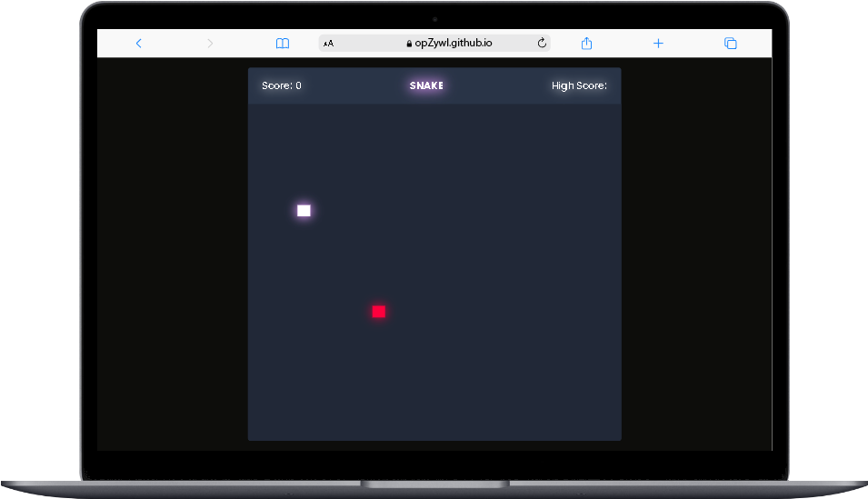Click the SNAKE title text
The height and width of the screenshot is (499, 868).
pyautogui.click(x=426, y=86)
